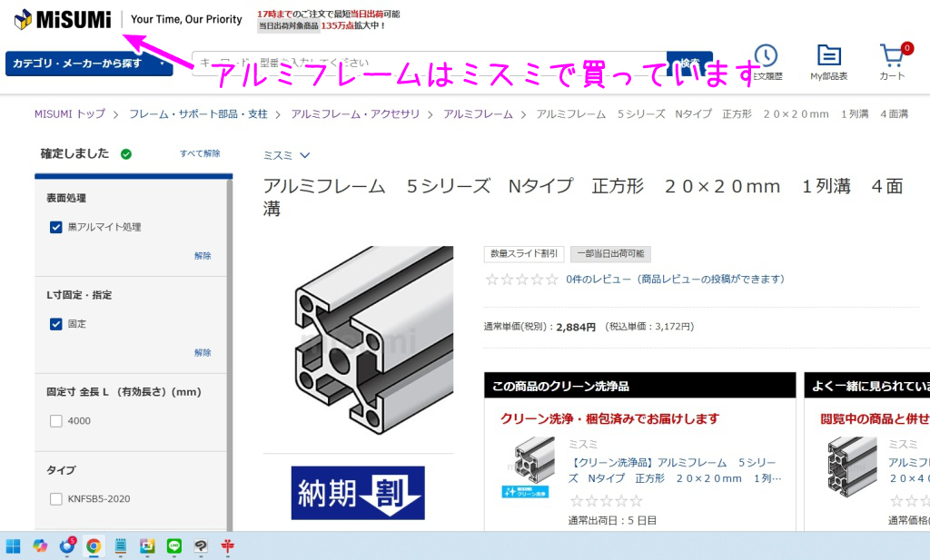Click the MISUMI logo
This screenshot has width=930, height=560.
pos(62,19)
